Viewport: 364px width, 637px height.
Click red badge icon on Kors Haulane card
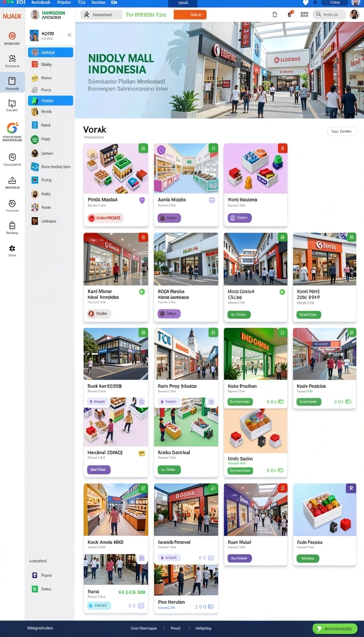click(x=282, y=148)
